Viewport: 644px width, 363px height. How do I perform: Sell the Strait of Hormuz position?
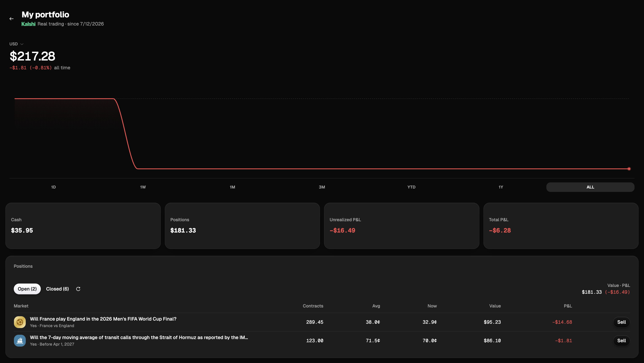point(621,340)
